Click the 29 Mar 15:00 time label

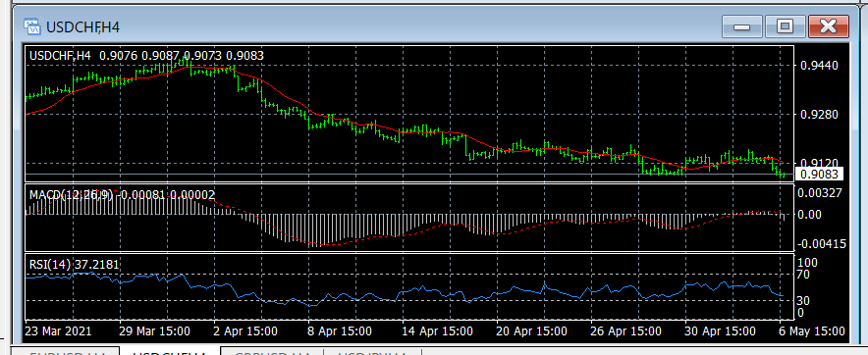(x=154, y=330)
